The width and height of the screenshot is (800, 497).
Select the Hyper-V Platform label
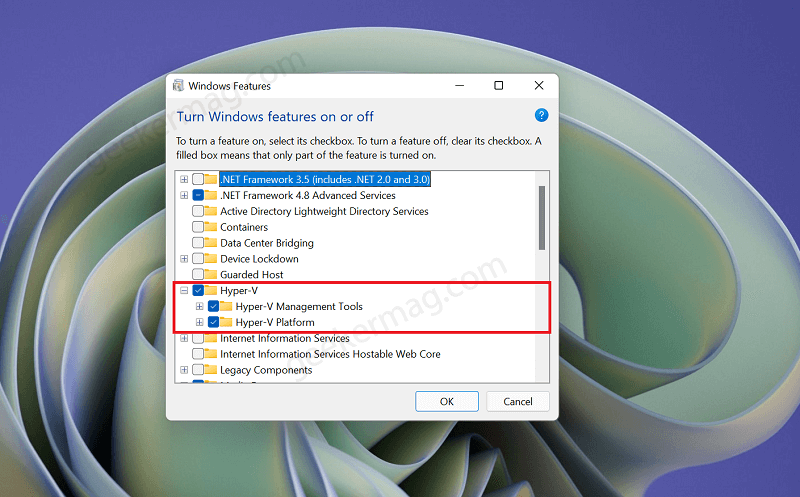pyautogui.click(x=275, y=322)
